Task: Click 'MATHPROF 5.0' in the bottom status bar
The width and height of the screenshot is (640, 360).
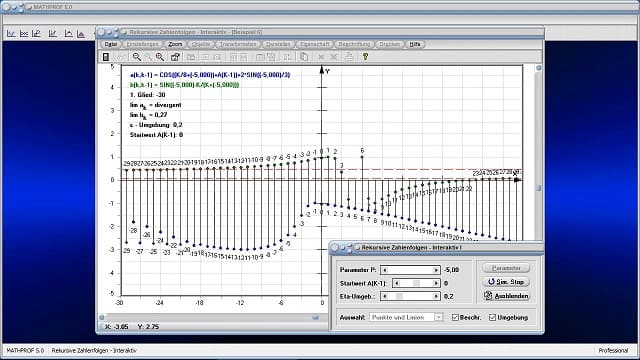Action: [x=25, y=350]
